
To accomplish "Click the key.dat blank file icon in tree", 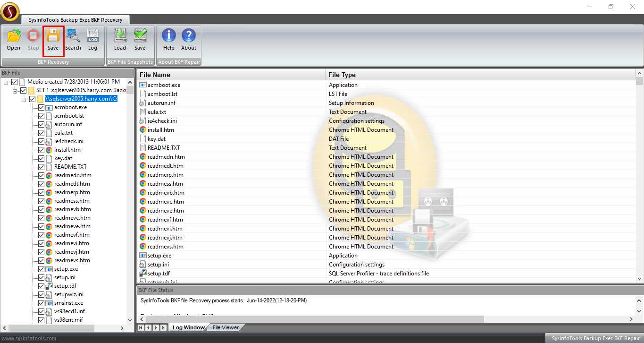I will (x=49, y=158).
